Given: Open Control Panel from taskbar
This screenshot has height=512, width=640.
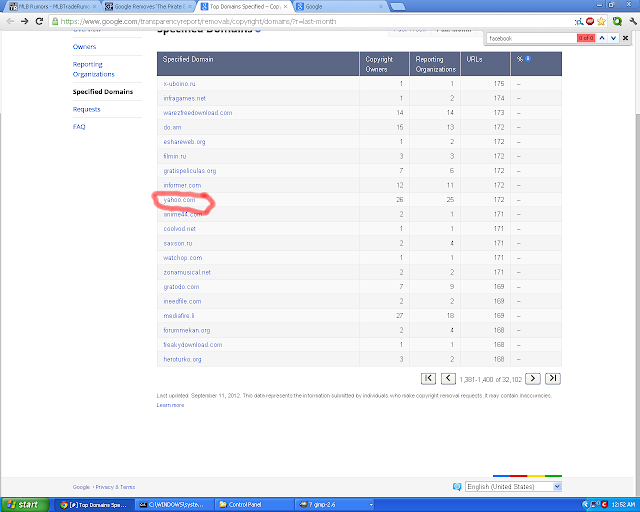Looking at the screenshot, I should click(253, 505).
